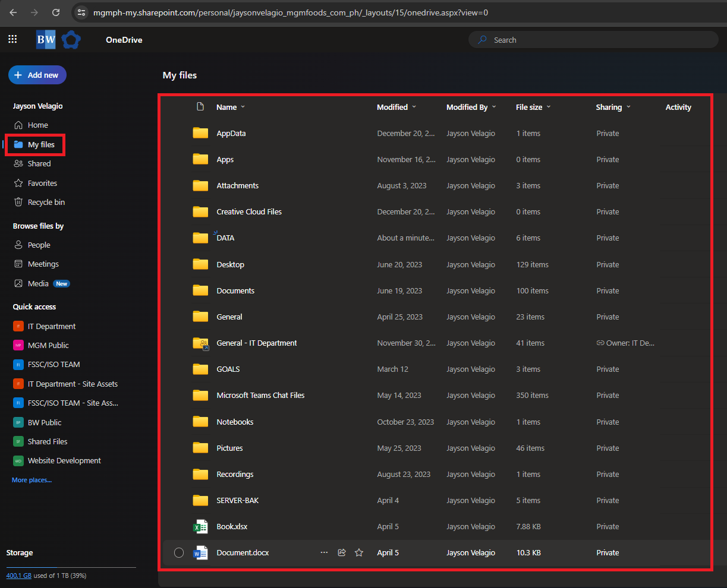Favorite Document.docx with the star icon
Viewport: 727px width, 588px height.
tap(359, 552)
